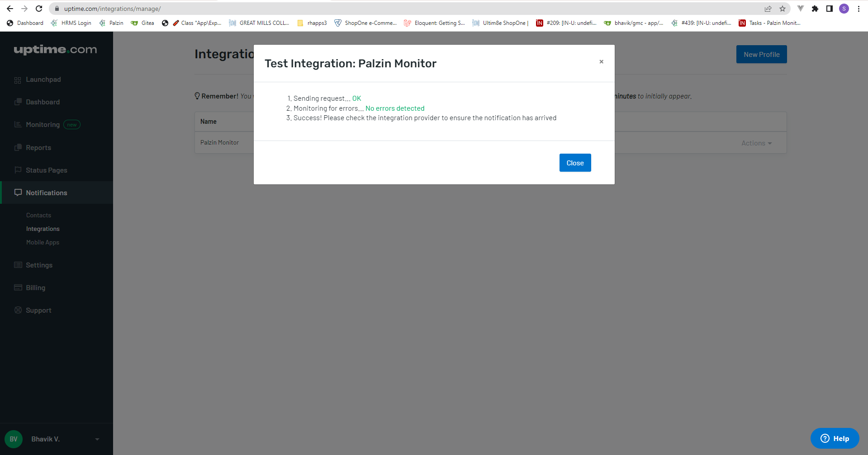868x455 pixels.
Task: Click the browser forward arrow
Action: [x=24, y=9]
